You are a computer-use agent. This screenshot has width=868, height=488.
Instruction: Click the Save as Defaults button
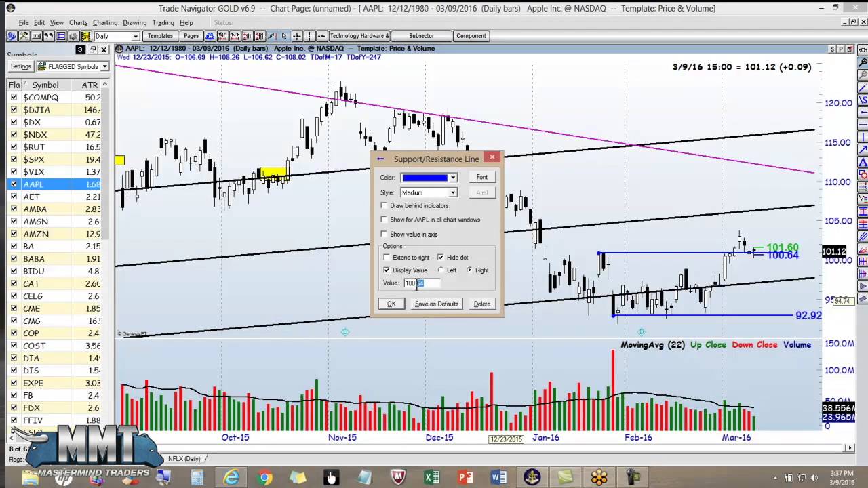coord(437,304)
